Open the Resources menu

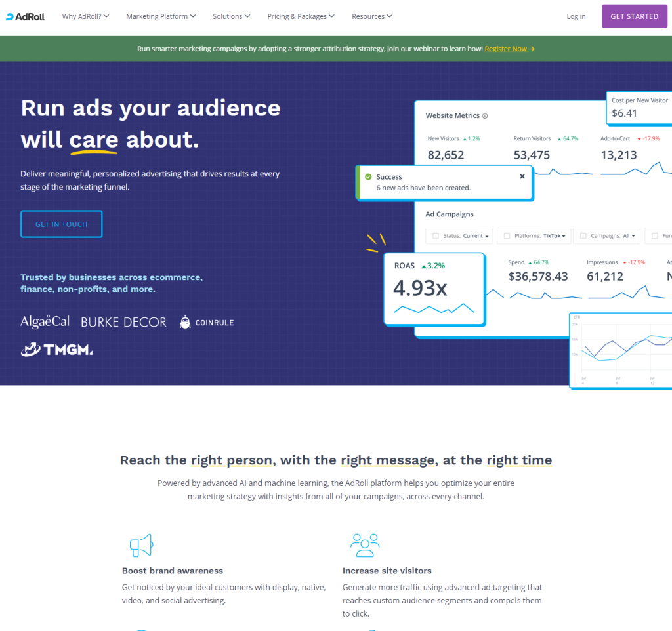tap(371, 16)
